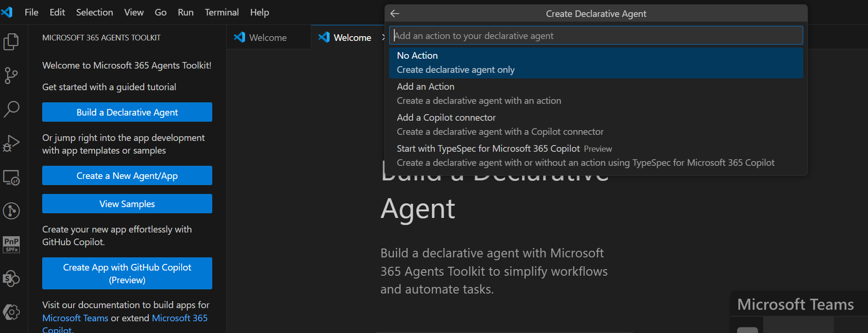This screenshot has width=868, height=333.
Task: Click the VS Code logo icon
Action: click(7, 12)
